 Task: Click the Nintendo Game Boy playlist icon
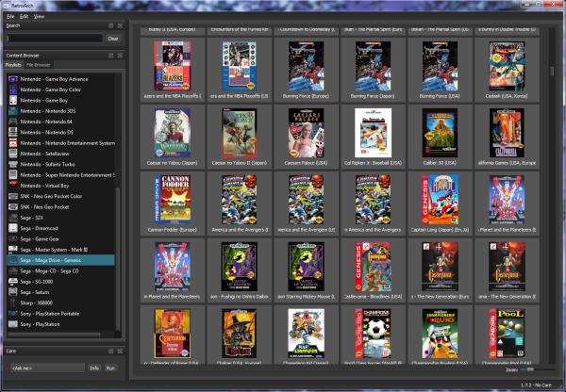[13, 100]
